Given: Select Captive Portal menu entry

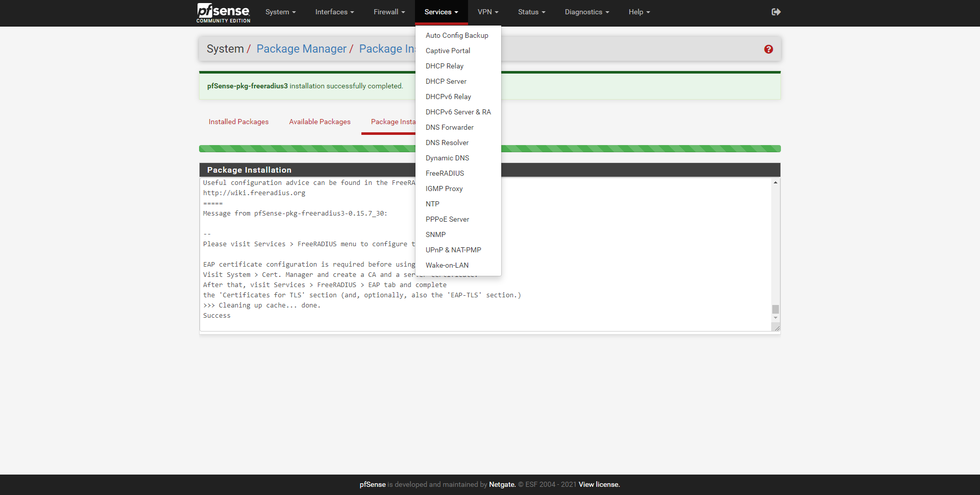Looking at the screenshot, I should point(458,51).
